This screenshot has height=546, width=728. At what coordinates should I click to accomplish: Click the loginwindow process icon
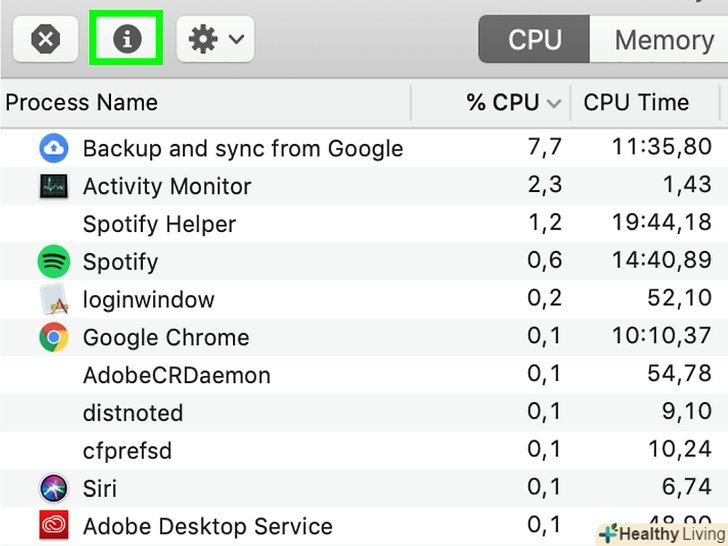pos(53,299)
